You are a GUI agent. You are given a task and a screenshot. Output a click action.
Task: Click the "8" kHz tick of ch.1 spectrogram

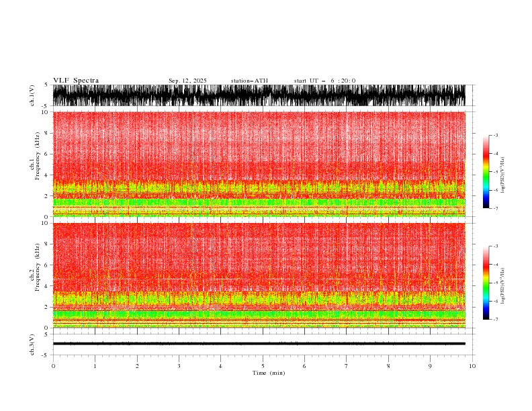click(46, 133)
